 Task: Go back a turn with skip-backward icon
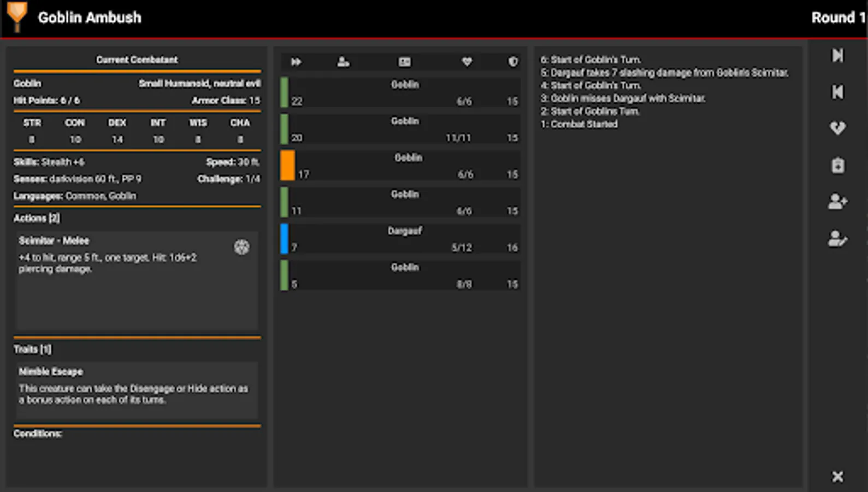(x=837, y=92)
